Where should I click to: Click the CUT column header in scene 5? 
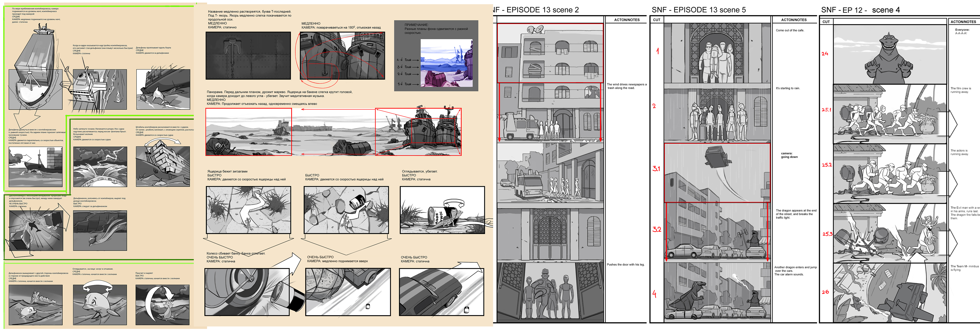coord(657,20)
